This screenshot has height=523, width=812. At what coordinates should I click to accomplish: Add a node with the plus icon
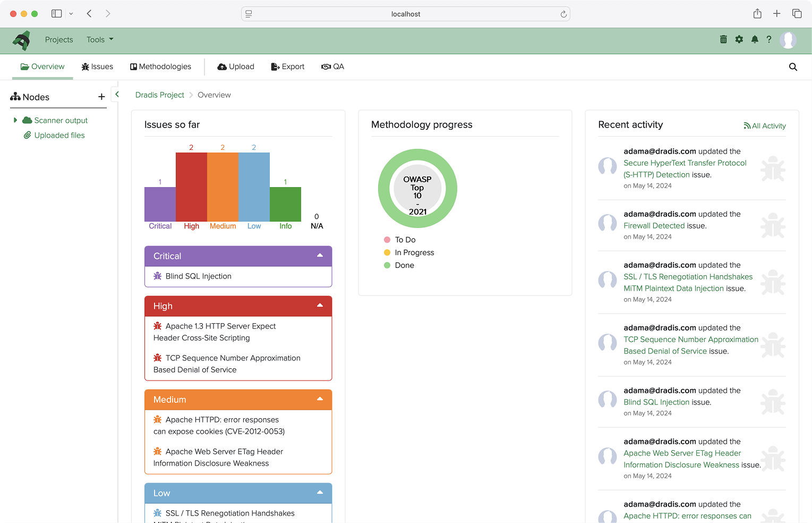[x=101, y=97]
